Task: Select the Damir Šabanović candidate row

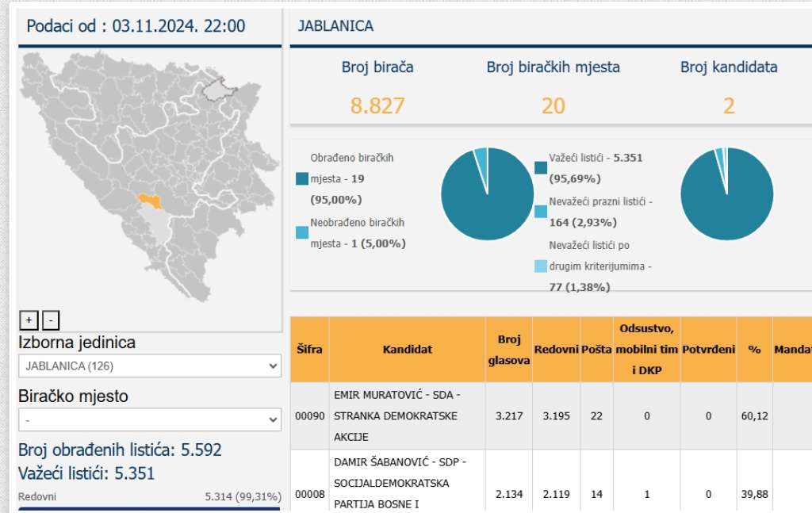Action: pos(408,482)
